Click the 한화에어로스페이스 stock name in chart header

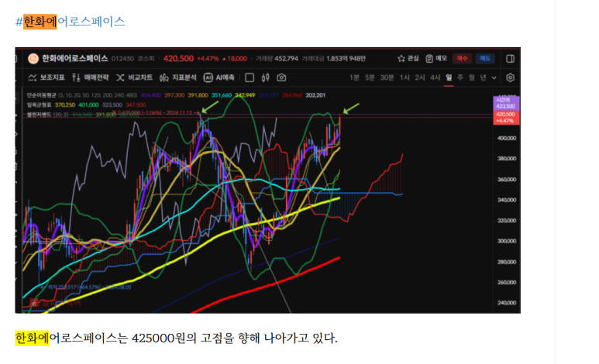75,58
